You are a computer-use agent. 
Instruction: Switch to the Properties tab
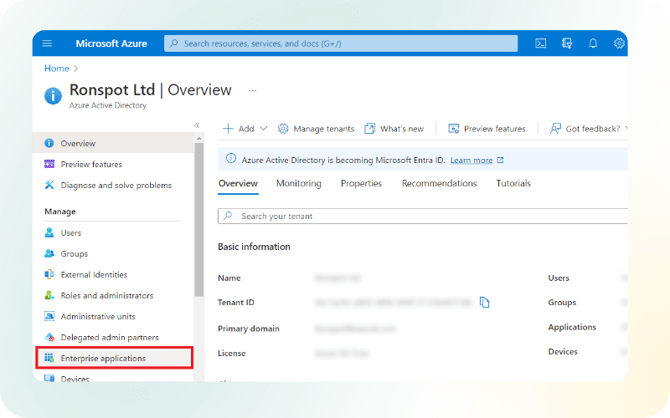click(361, 183)
